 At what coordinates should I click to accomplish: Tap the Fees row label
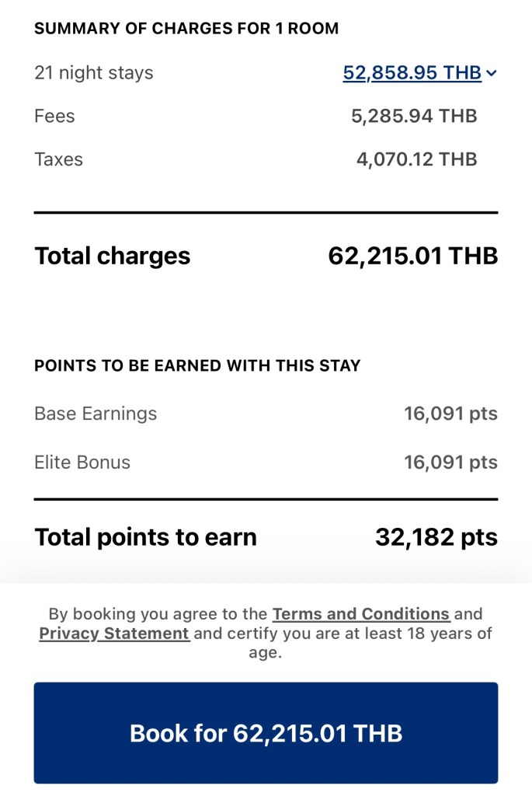54,117
